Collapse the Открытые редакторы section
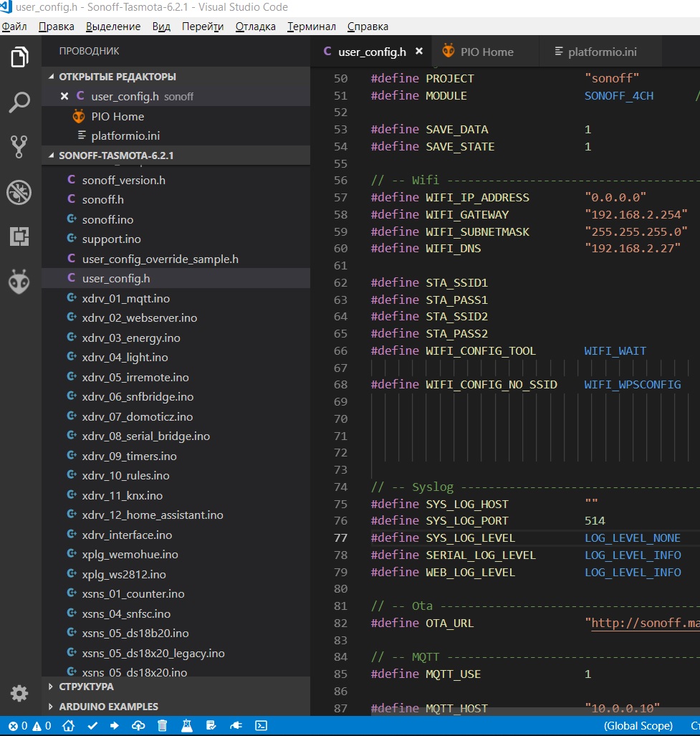 pyautogui.click(x=52, y=77)
